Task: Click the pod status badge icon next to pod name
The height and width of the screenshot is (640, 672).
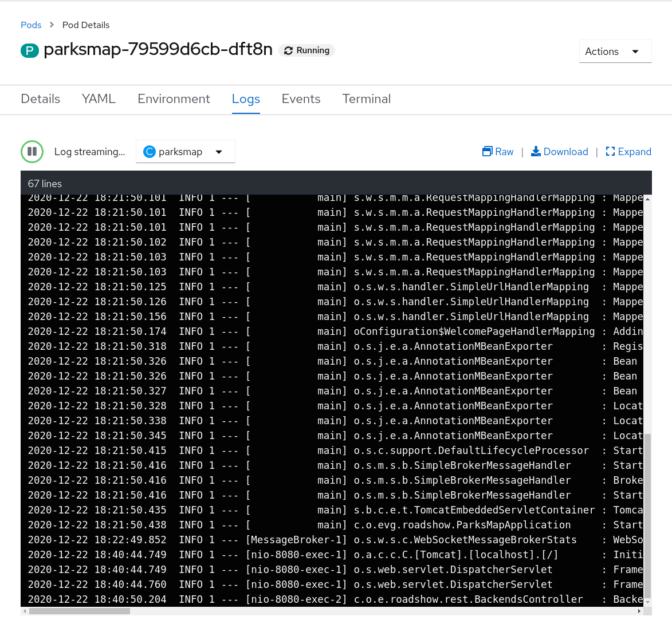Action: 29,50
